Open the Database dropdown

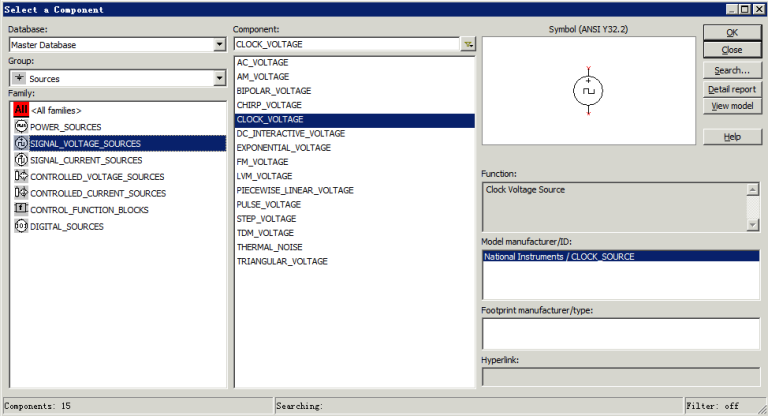(219, 45)
